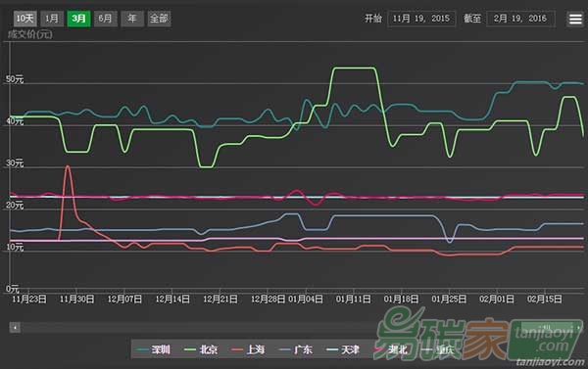Click the scrollbar right arrow button
Image resolution: width=588 pixels, height=369 pixels.
pyautogui.click(x=579, y=328)
